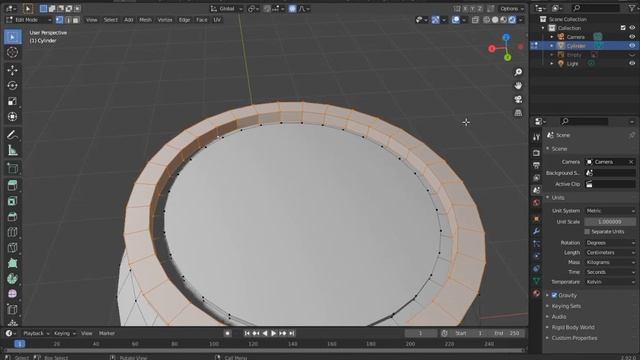Pick the Measure tool
This screenshot has height=360, width=640.
13,151
